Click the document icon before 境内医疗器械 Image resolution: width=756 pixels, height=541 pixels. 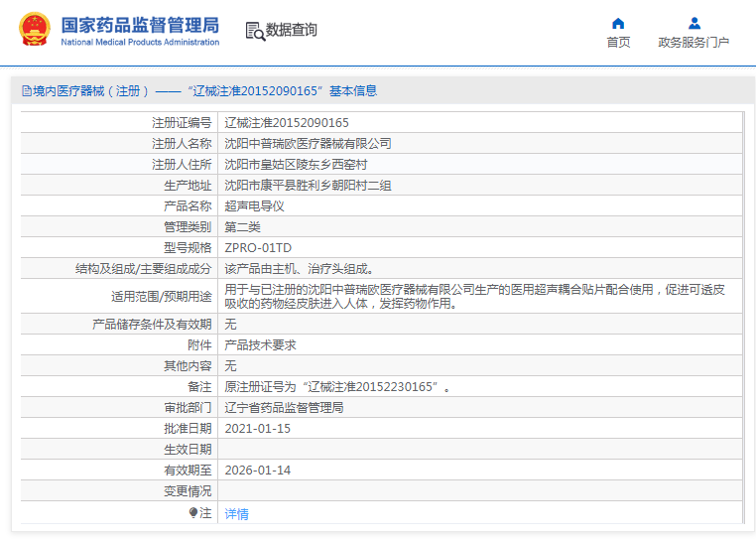[26, 91]
